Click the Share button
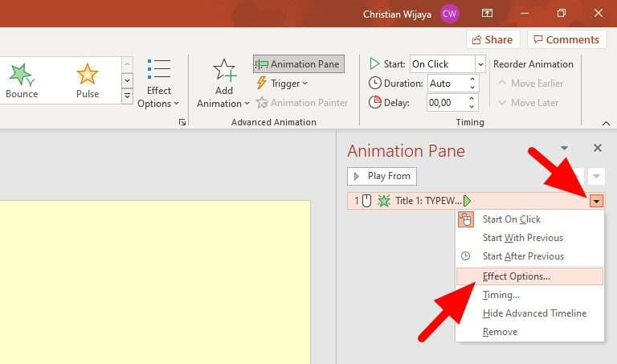 [492, 39]
